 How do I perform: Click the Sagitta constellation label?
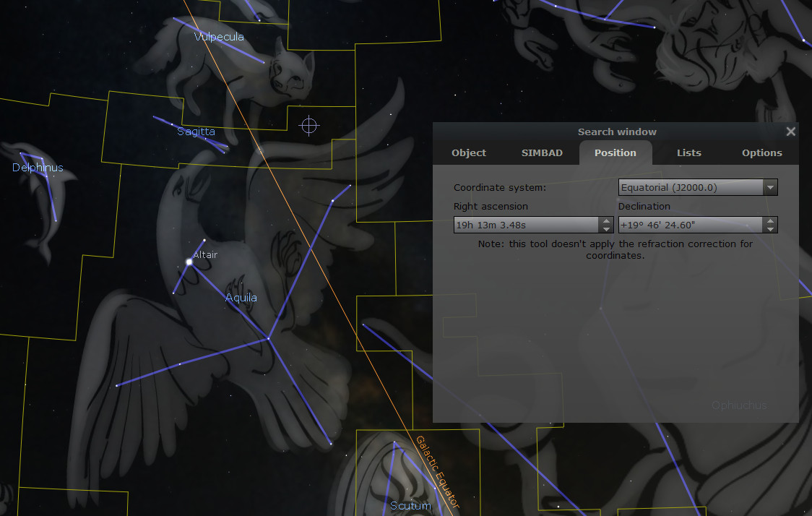(196, 132)
